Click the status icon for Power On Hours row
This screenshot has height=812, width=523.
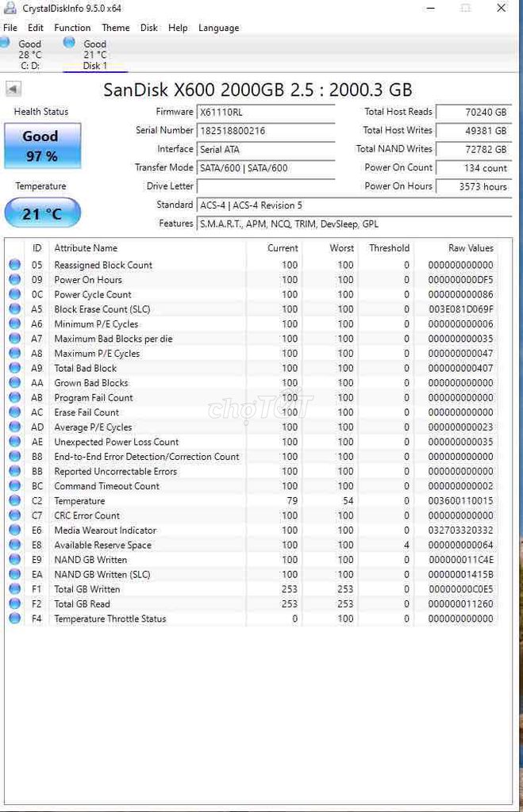(14, 279)
